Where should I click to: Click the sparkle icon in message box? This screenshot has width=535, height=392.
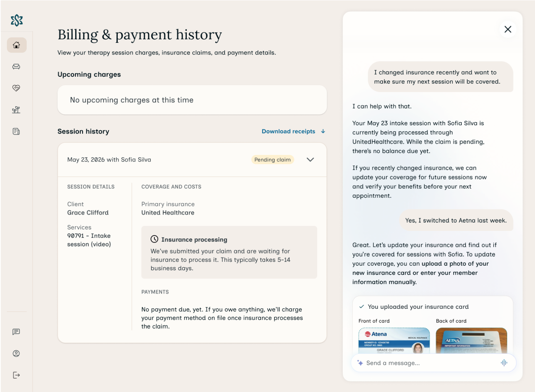point(360,363)
